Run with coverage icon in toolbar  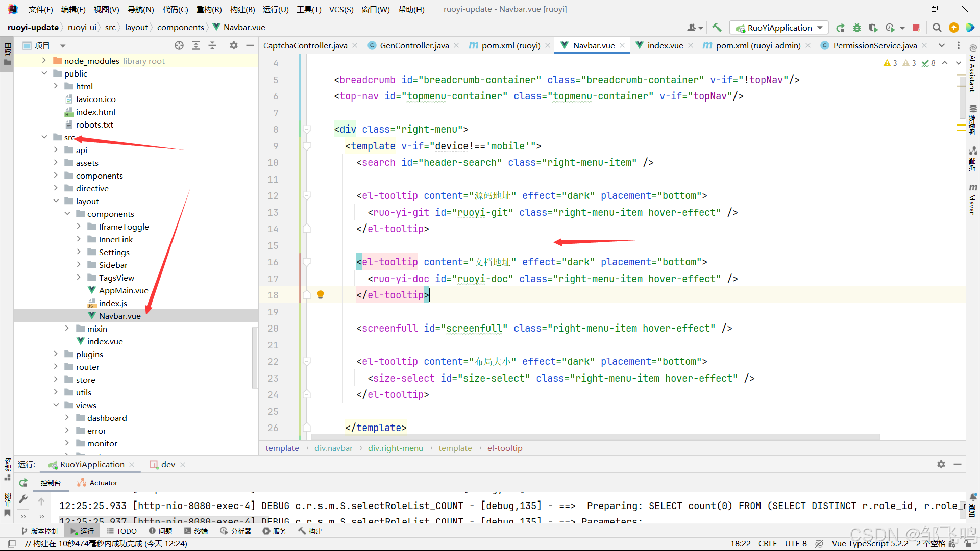coord(873,28)
